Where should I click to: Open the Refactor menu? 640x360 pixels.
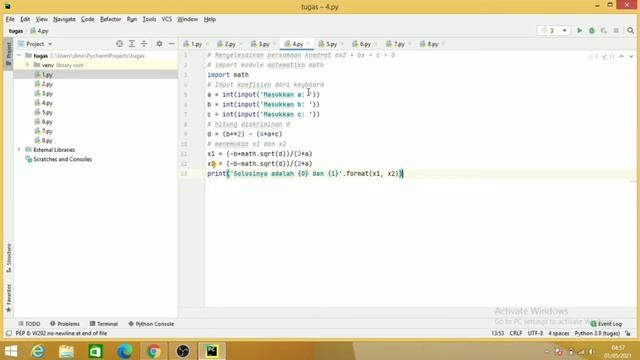coord(111,19)
